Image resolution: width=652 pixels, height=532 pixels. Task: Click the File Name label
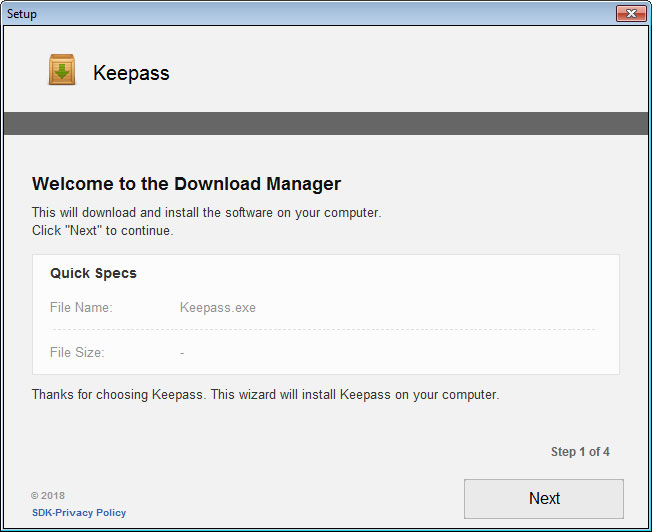pos(81,307)
